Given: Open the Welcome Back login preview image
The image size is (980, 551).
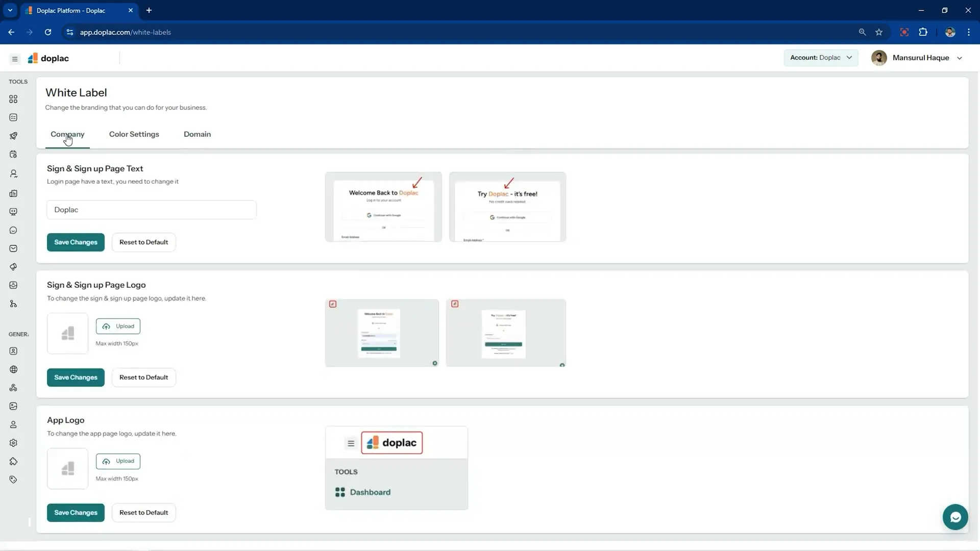Looking at the screenshot, I should (x=383, y=207).
